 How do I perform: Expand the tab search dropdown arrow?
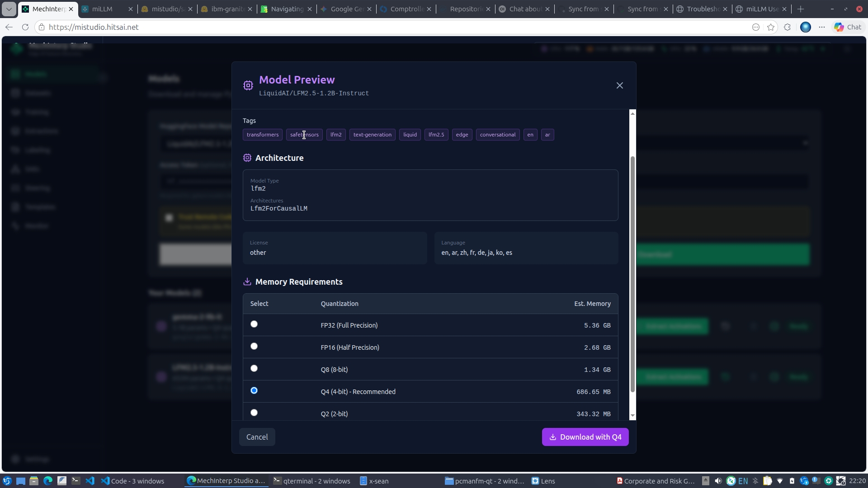pyautogui.click(x=9, y=9)
